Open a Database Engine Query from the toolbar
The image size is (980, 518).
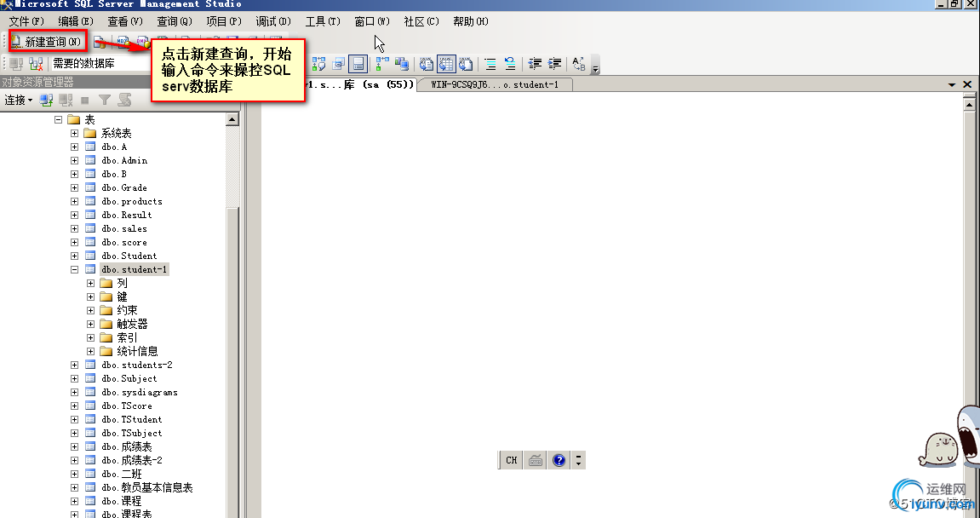coord(100,42)
